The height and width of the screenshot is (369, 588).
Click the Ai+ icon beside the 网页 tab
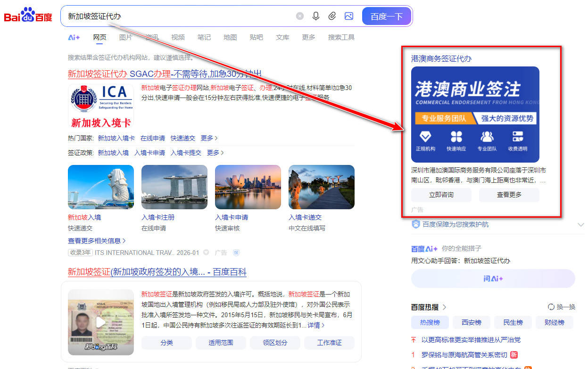pyautogui.click(x=74, y=38)
